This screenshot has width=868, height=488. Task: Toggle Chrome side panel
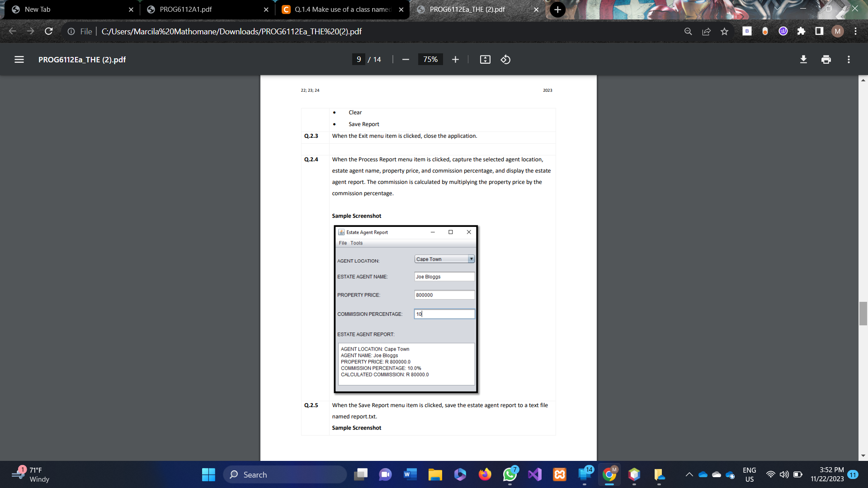click(819, 31)
